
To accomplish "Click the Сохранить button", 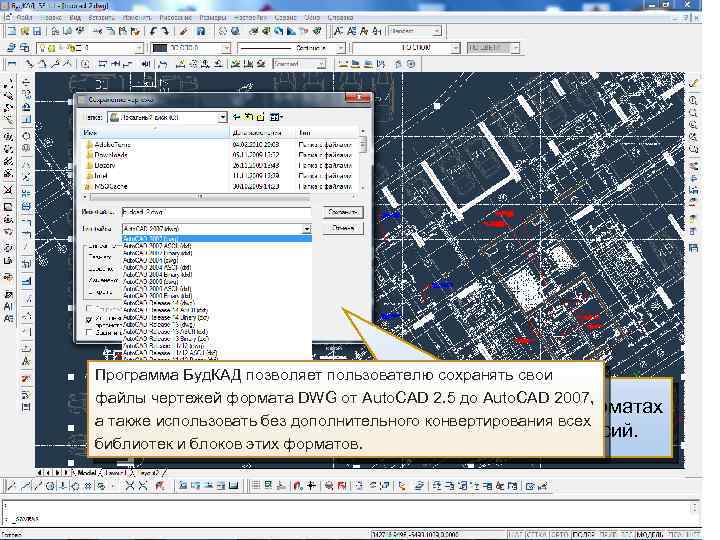I will coord(342,212).
